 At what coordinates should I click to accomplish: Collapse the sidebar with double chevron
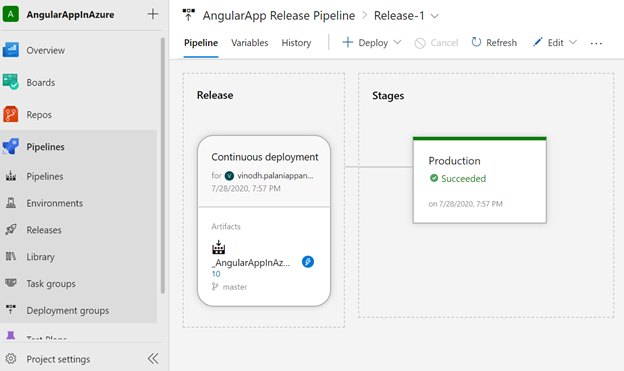tap(153, 358)
